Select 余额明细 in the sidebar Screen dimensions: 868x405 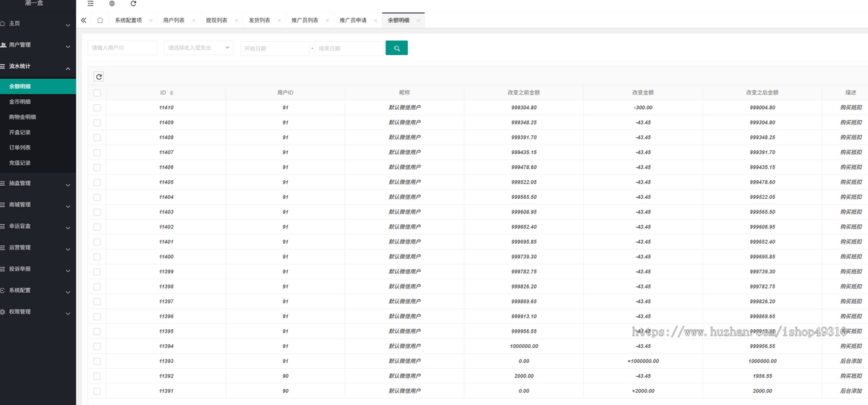38,87
